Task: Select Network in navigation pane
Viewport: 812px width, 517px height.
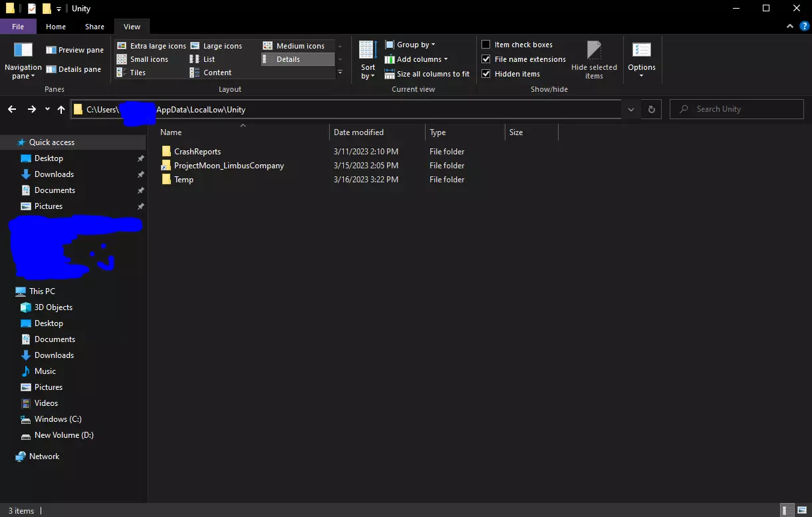Action: point(44,456)
